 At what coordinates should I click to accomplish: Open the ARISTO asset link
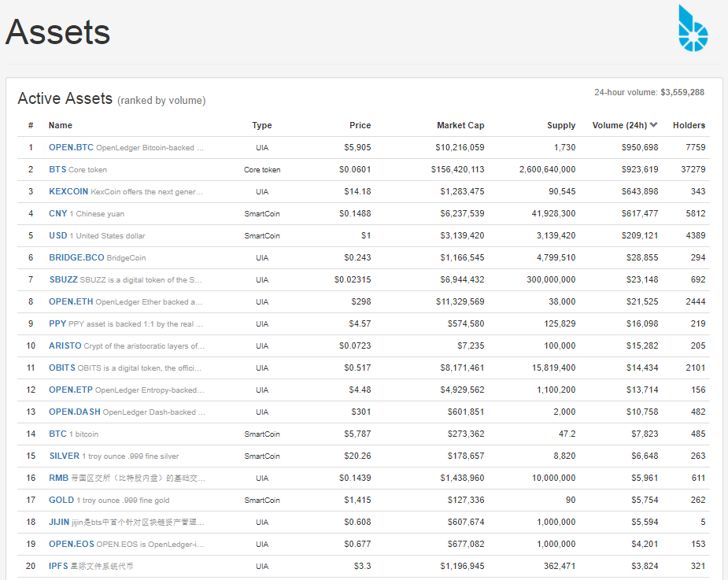point(65,346)
